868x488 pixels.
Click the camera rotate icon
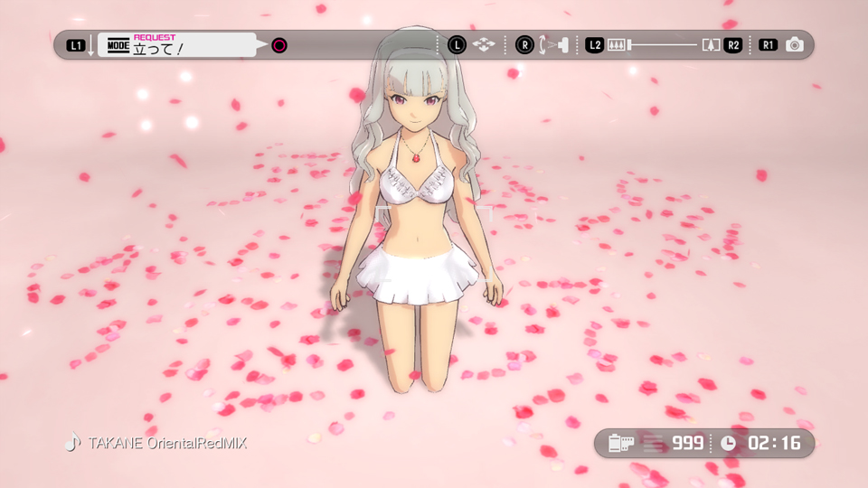tap(553, 45)
